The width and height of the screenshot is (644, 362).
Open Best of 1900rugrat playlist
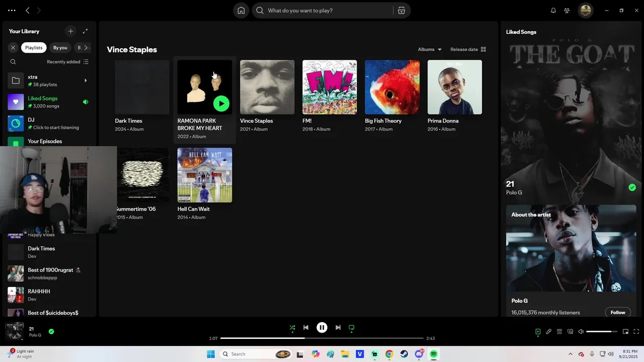[49, 274]
